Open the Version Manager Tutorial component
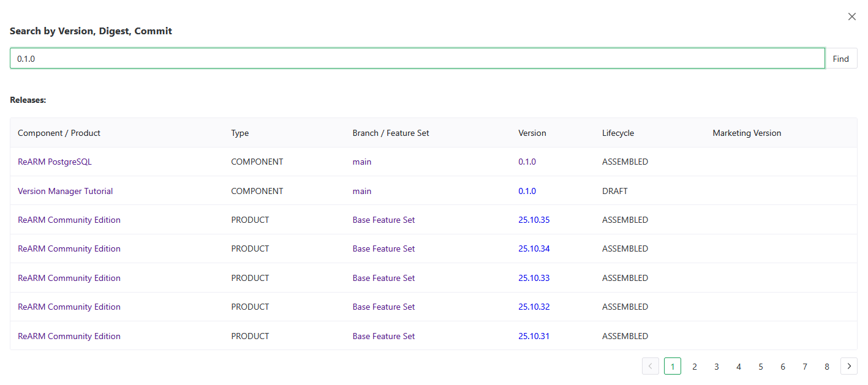 coord(65,191)
